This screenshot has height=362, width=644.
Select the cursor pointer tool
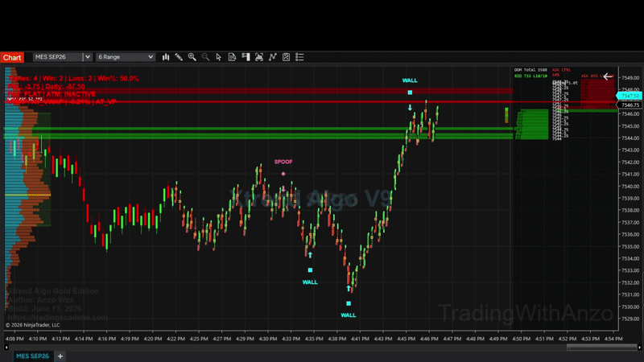pos(218,57)
